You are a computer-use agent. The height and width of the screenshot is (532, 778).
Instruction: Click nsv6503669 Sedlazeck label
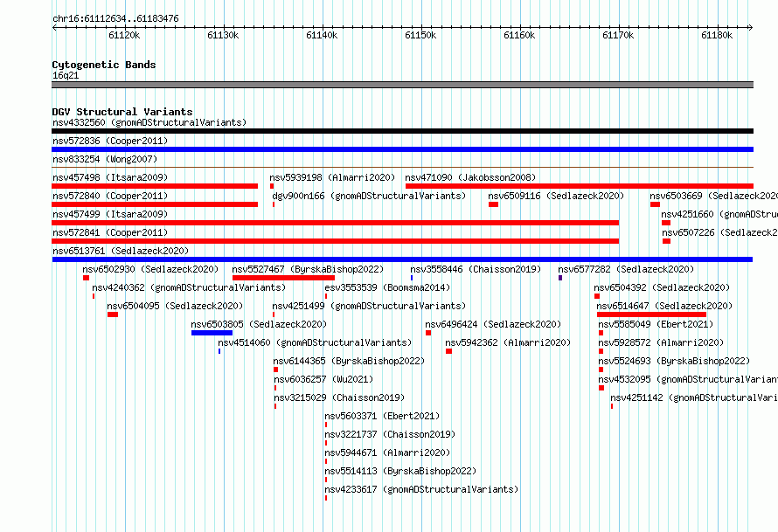714,196
